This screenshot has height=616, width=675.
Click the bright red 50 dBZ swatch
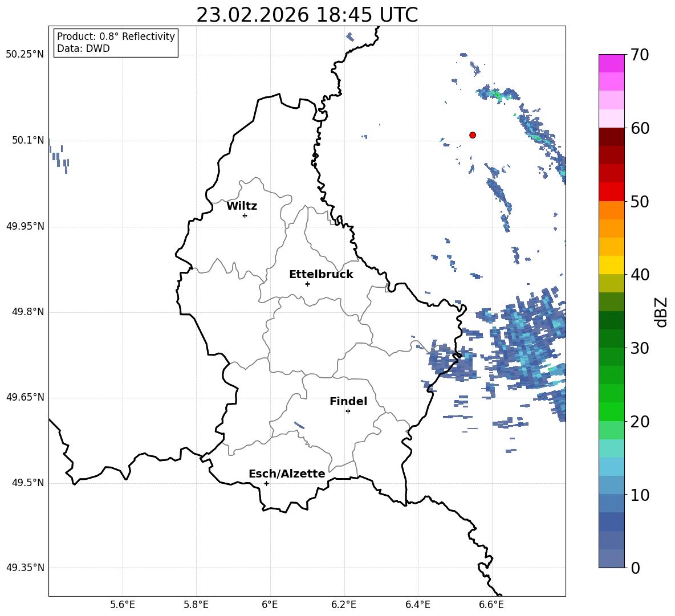[x=612, y=192]
